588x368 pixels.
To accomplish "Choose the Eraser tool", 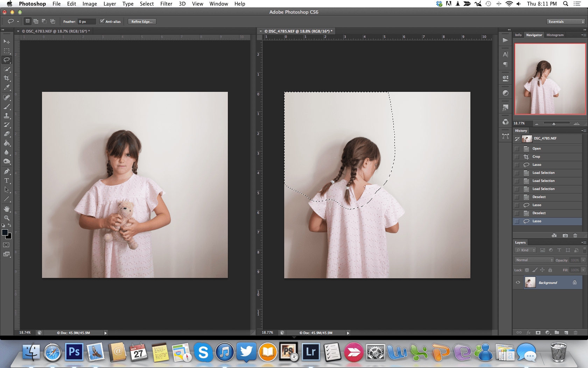I will click(7, 134).
